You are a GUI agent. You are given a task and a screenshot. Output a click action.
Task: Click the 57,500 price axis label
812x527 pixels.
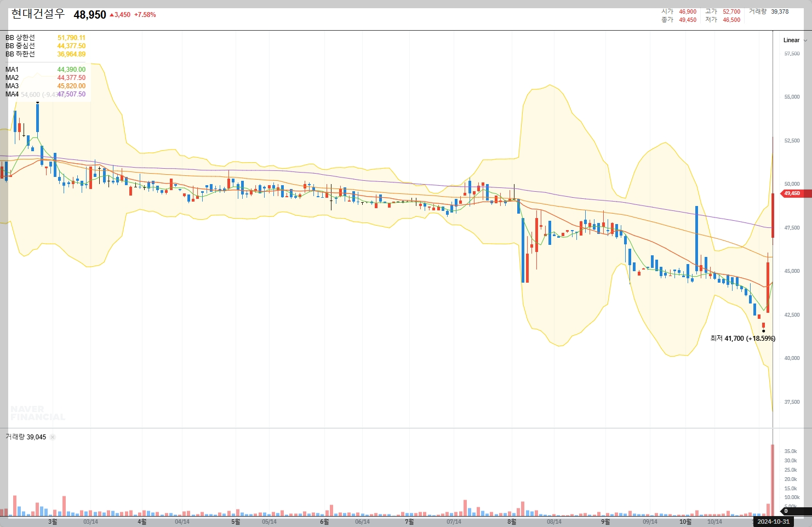(792, 54)
